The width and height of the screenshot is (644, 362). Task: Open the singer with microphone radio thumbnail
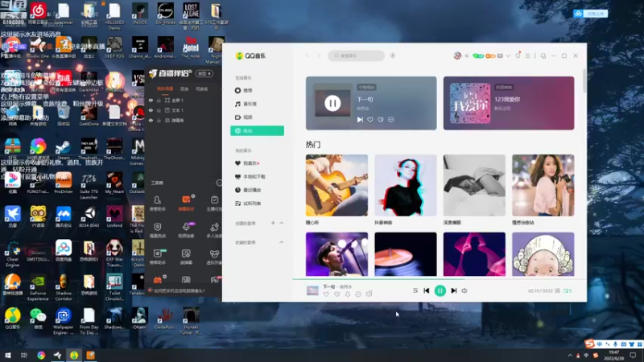point(336,254)
